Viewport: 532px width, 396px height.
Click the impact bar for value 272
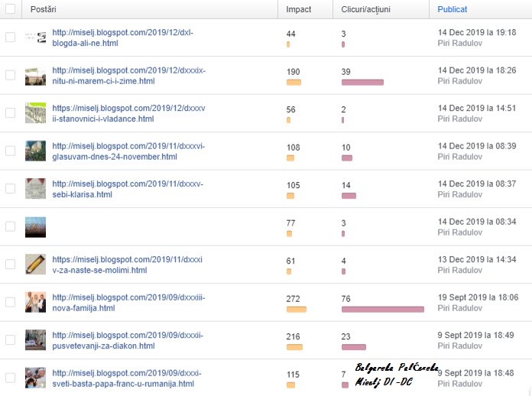297,310
